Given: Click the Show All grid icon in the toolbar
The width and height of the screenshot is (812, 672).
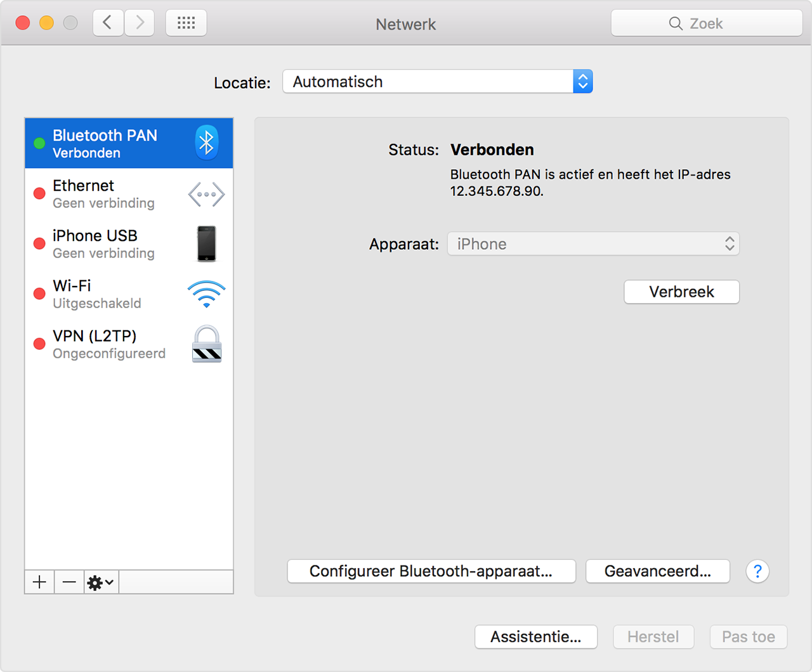Looking at the screenshot, I should coord(185,22).
